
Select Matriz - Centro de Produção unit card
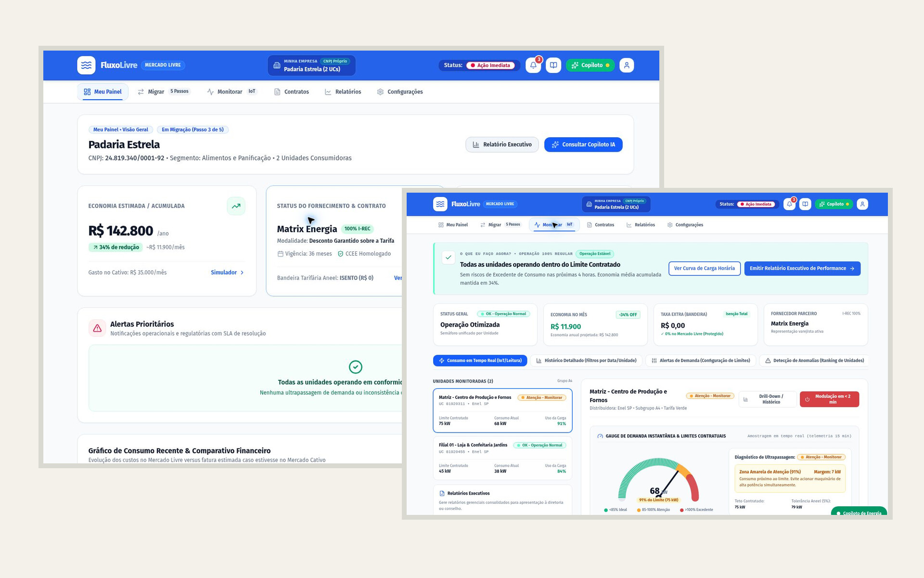[x=502, y=410]
